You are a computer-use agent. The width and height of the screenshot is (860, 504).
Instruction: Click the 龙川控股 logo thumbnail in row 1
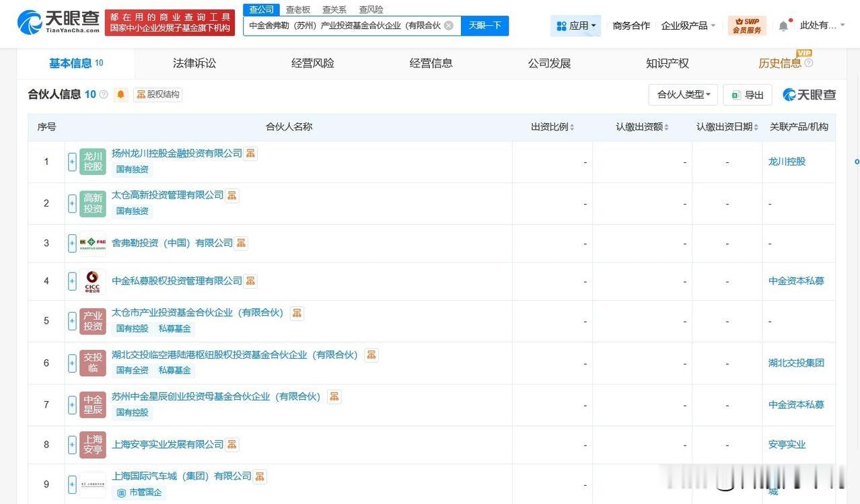click(x=93, y=161)
